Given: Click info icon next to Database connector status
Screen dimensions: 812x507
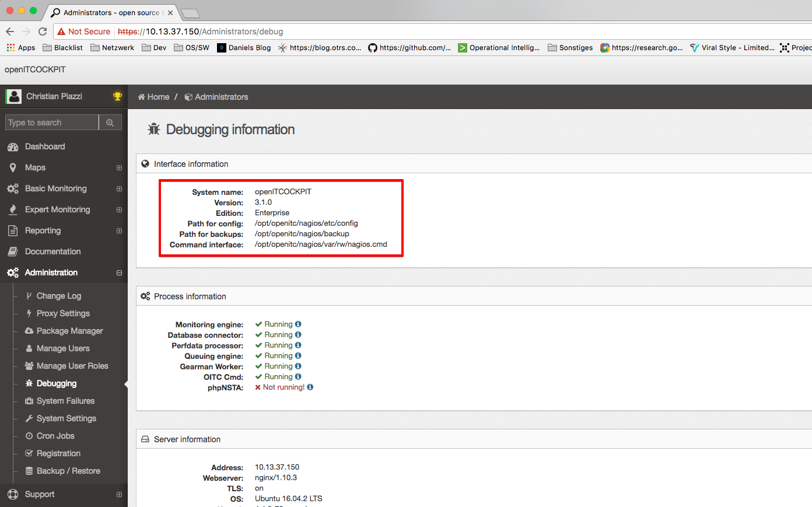Looking at the screenshot, I should (x=298, y=335).
